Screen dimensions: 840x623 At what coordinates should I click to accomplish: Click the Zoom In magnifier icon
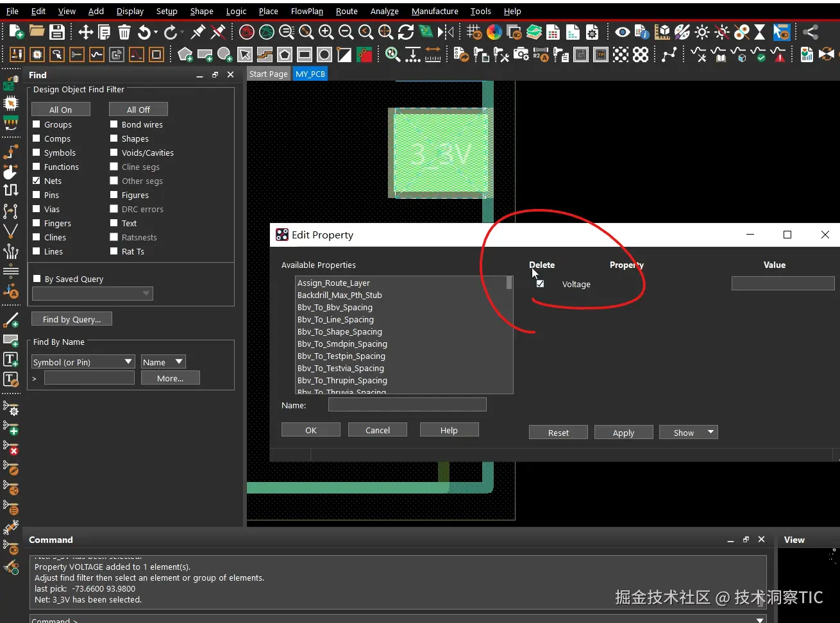click(x=326, y=32)
